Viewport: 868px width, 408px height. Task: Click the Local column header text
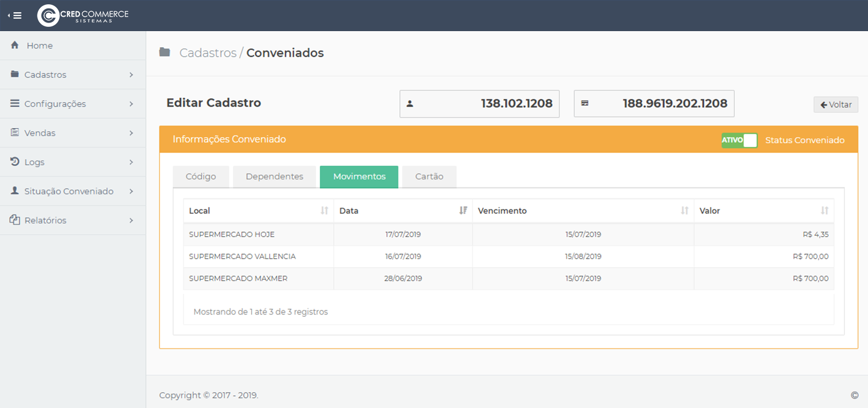coord(200,211)
